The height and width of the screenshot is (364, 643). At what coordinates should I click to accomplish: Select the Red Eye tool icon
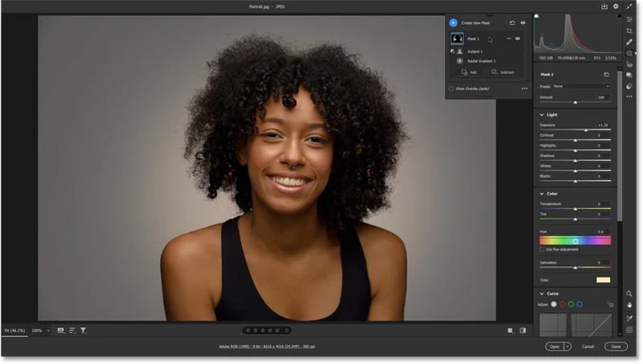[x=629, y=65]
